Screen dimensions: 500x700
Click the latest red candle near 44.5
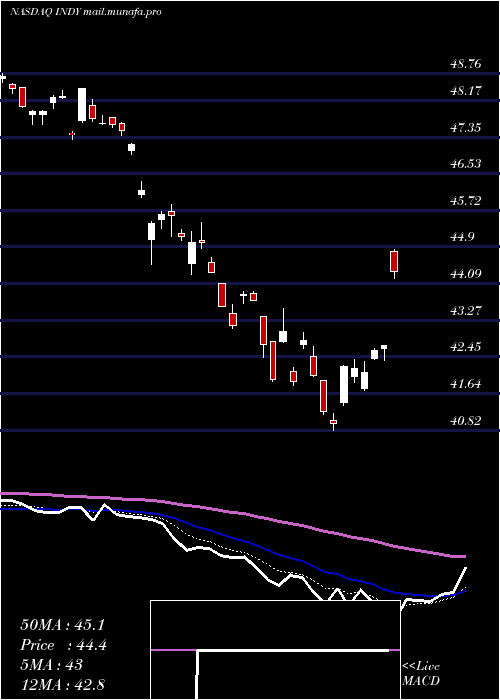[x=394, y=262]
